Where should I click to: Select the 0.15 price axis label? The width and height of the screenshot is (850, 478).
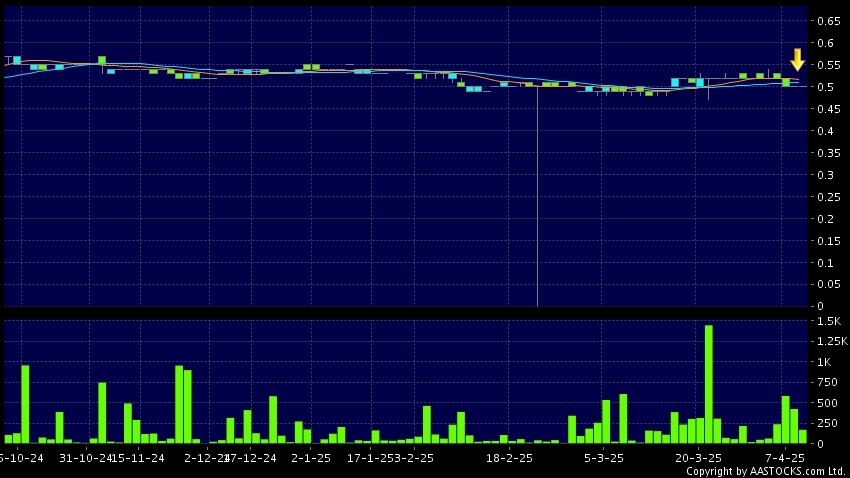(829, 241)
